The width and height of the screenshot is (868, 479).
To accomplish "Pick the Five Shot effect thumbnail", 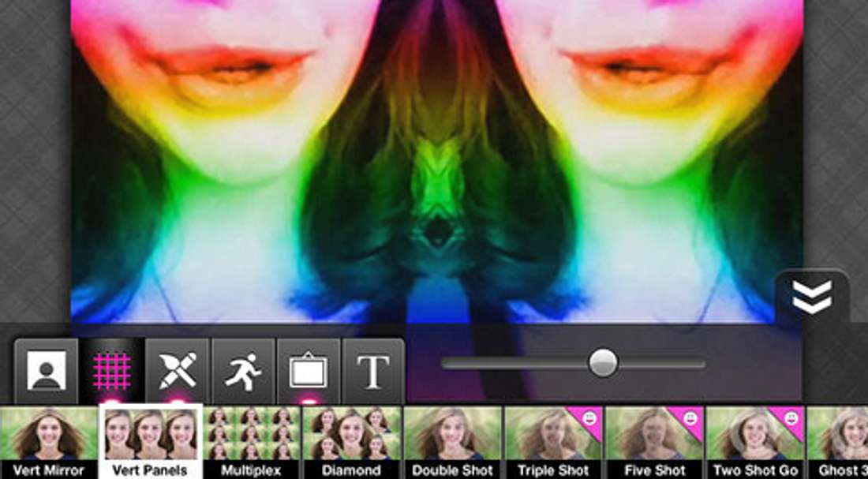I will [x=654, y=443].
